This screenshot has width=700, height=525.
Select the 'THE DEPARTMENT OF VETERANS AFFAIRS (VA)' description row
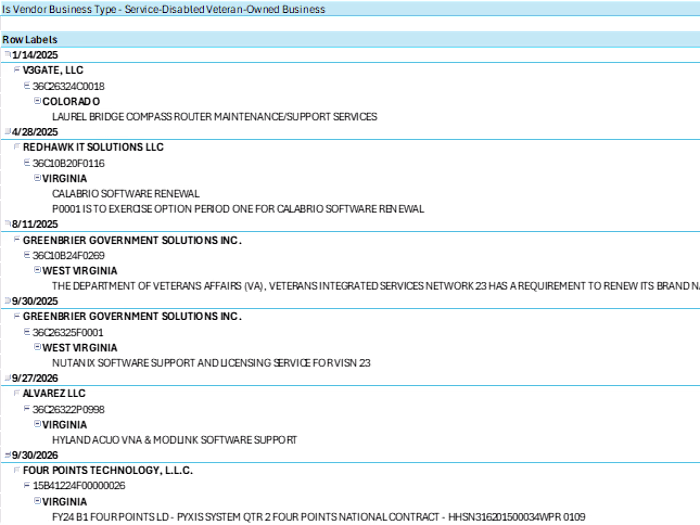pos(350,286)
